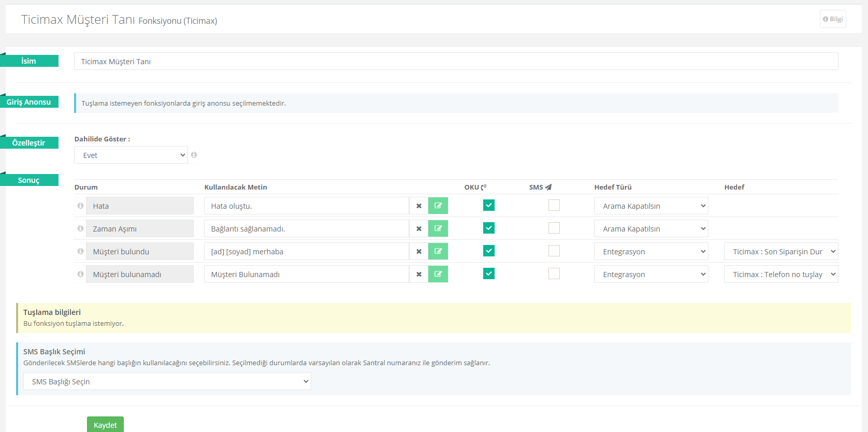Click info icon beside Dahilide Göster dropdown
This screenshot has height=432, width=868.
(x=194, y=155)
